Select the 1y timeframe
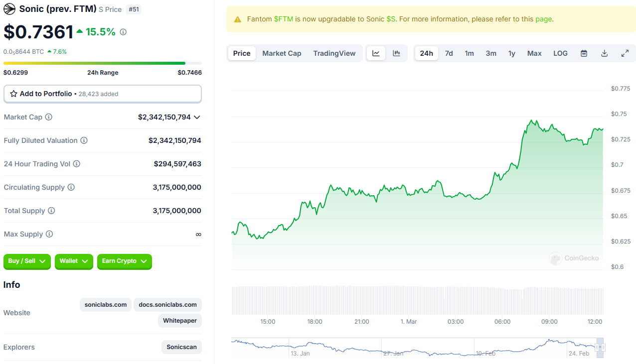This screenshot has height=364, width=636. point(512,53)
